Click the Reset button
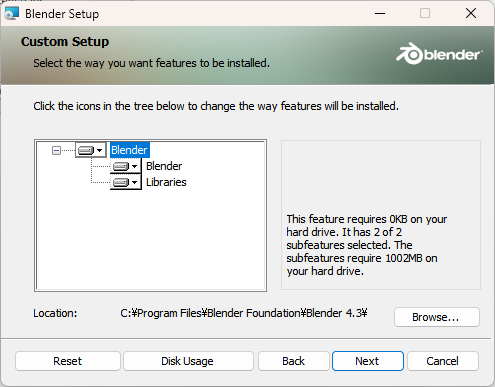This screenshot has height=387, width=495. pyautogui.click(x=68, y=361)
